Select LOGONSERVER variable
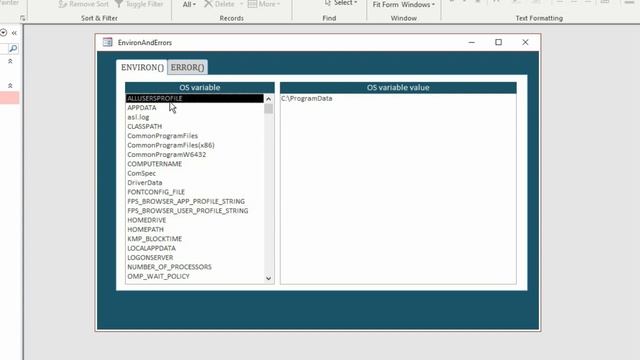Image resolution: width=640 pixels, height=360 pixels. [195, 258]
